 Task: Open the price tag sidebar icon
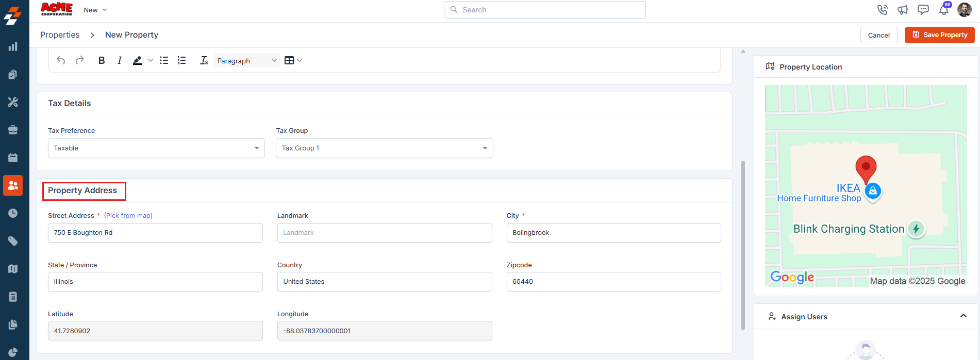pyautogui.click(x=13, y=241)
